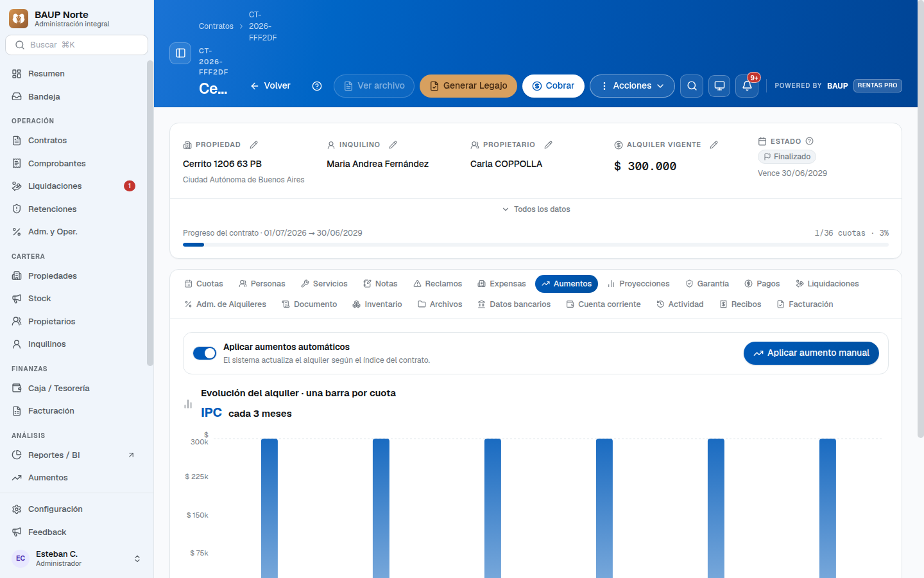Click the Estado help info icon
Screen dimensions: 924x578
[809, 141]
